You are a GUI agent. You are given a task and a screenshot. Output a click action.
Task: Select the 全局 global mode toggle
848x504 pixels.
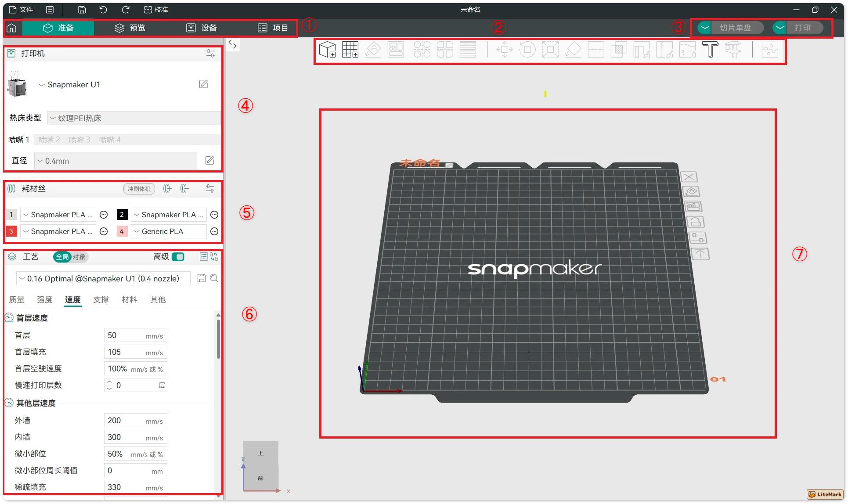pyautogui.click(x=62, y=257)
